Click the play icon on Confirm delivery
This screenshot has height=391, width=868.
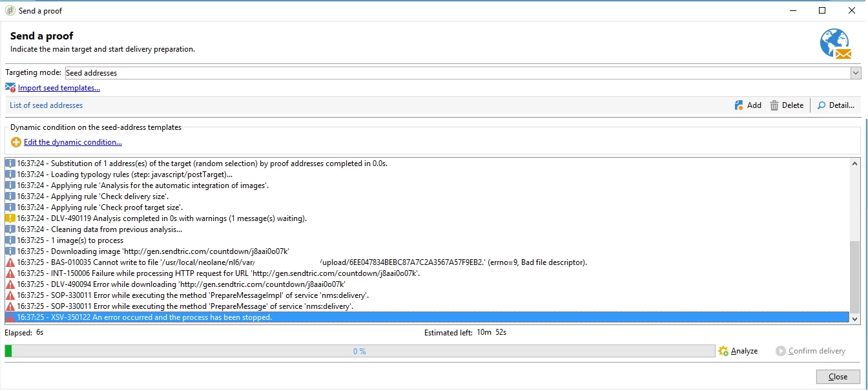click(781, 351)
